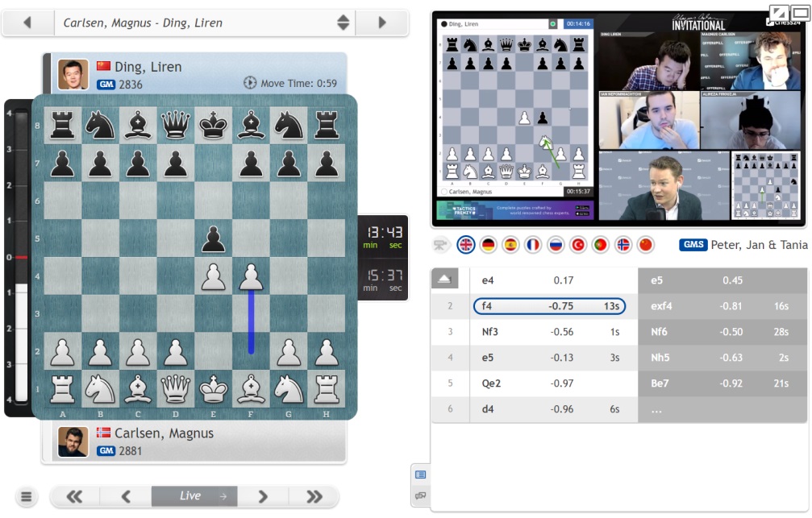This screenshot has height=518, width=812.
Task: Choose the Spanish flag commentary stream
Action: click(510, 245)
